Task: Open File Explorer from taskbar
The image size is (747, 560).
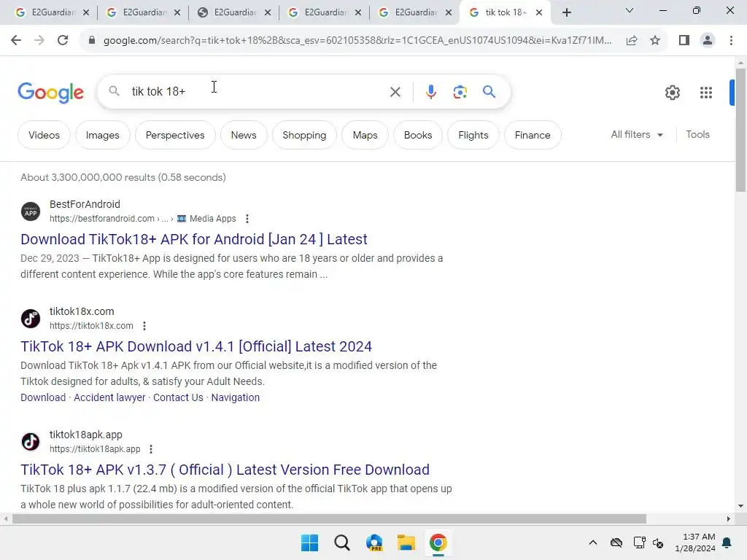Action: click(406, 542)
